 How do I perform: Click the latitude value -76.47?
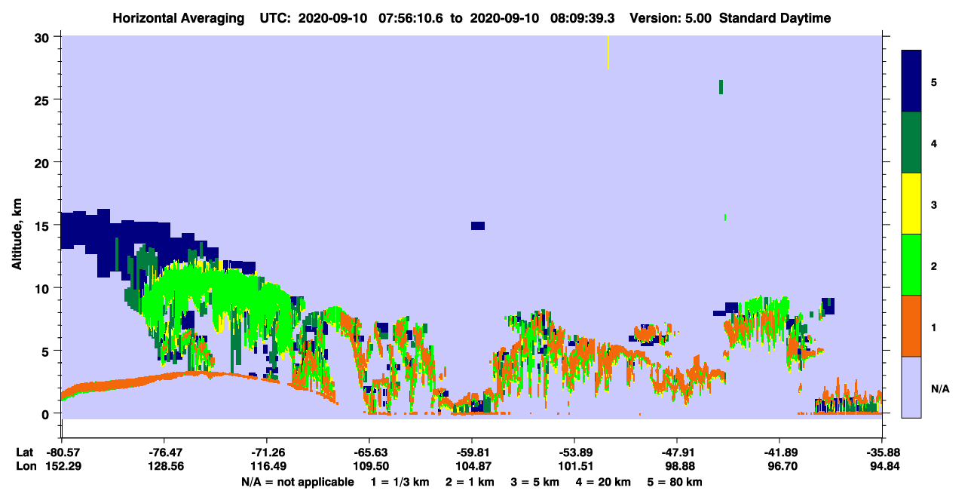click(x=164, y=452)
